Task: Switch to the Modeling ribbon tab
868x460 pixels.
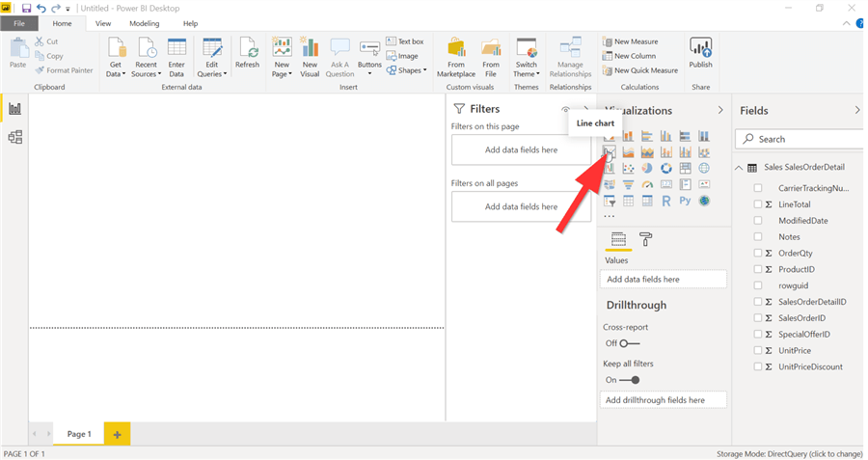Action: point(145,23)
